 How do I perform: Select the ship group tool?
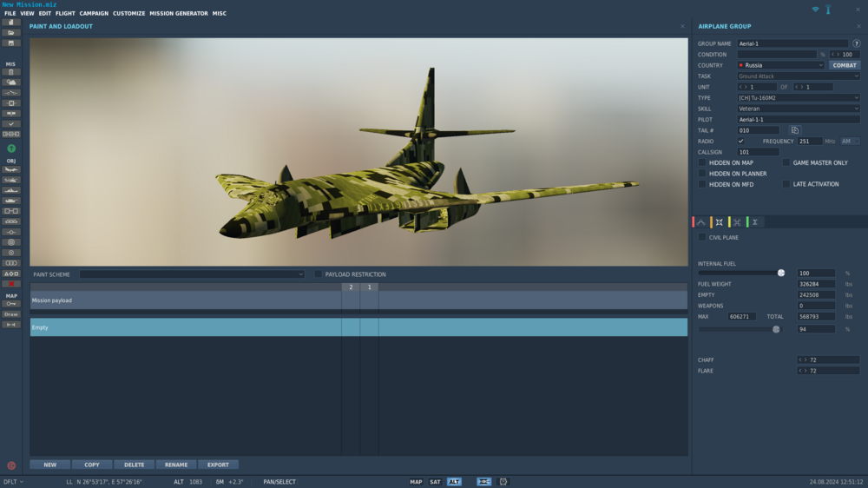11,190
